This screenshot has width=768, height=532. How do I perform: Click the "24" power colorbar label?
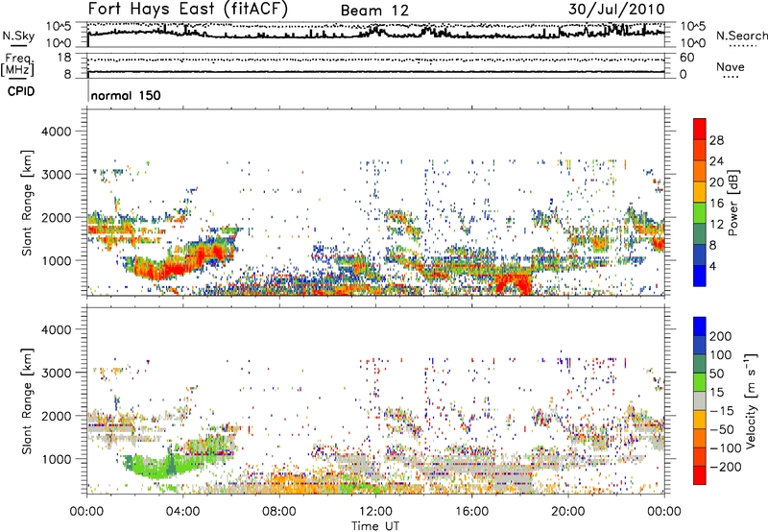[716, 161]
